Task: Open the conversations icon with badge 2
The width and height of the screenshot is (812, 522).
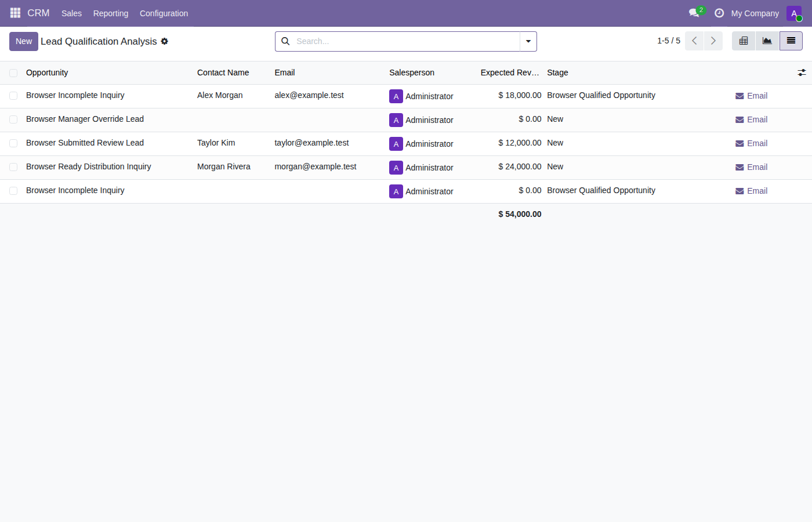Action: tap(695, 13)
